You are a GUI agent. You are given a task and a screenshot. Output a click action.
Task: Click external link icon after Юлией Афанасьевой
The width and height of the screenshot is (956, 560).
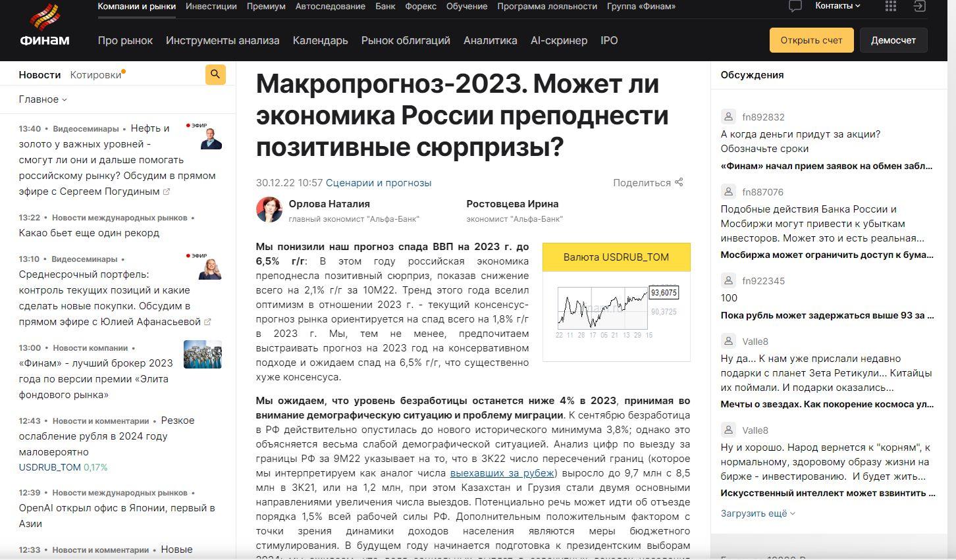(x=207, y=322)
